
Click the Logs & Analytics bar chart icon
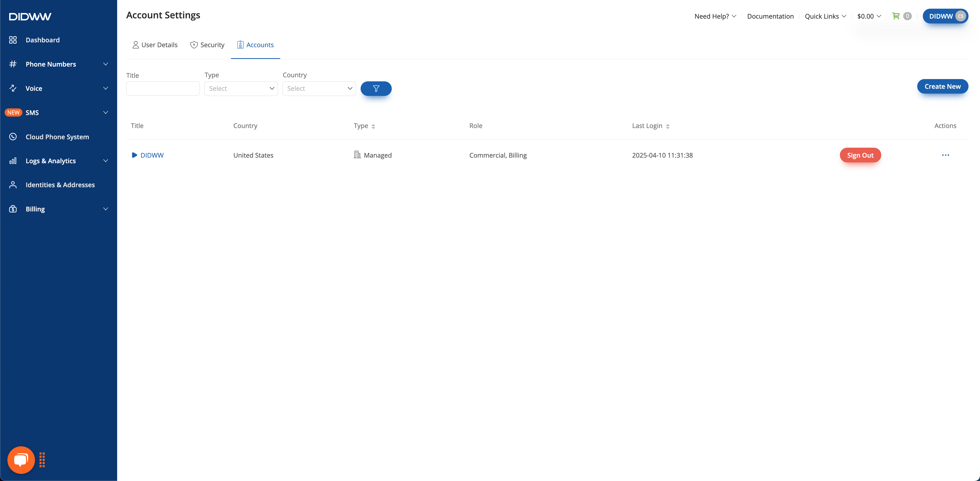coord(13,161)
